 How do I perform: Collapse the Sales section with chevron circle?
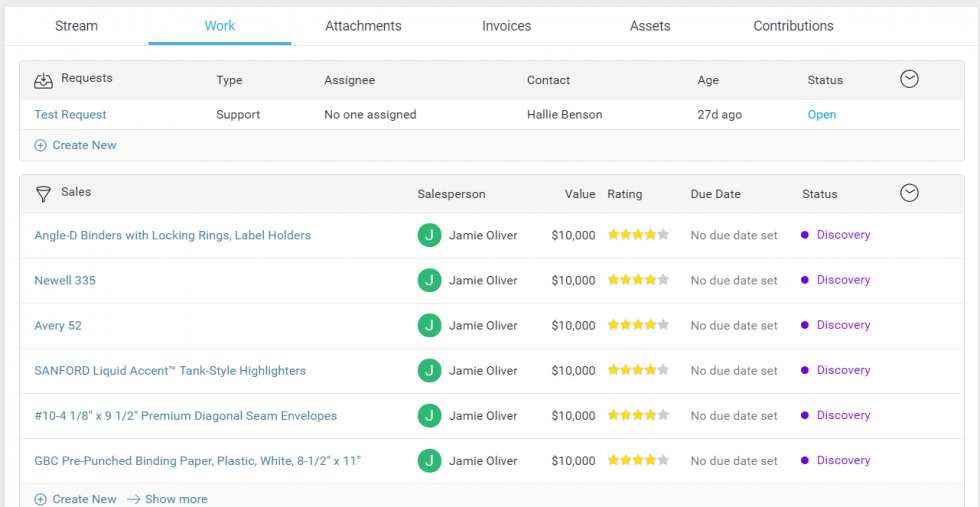pos(909,193)
